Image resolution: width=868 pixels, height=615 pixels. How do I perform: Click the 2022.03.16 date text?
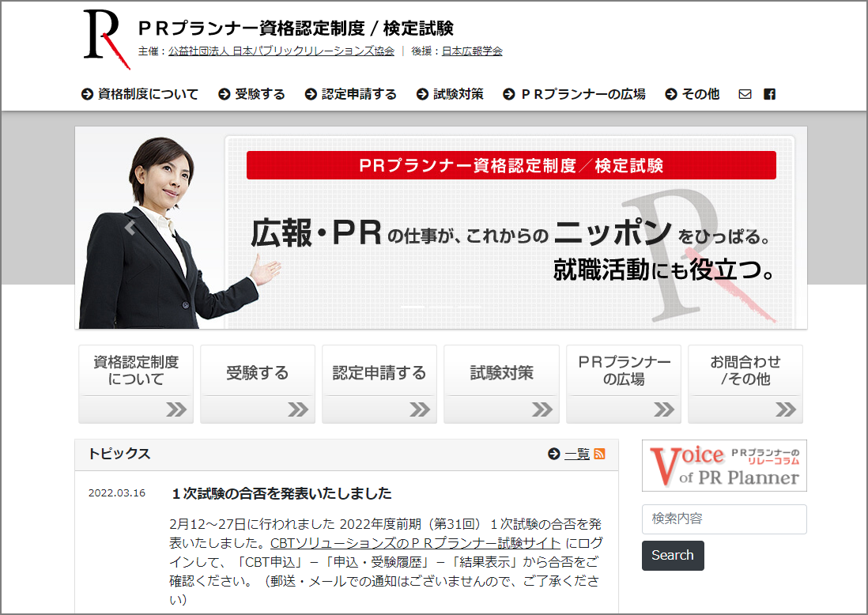click(x=117, y=493)
